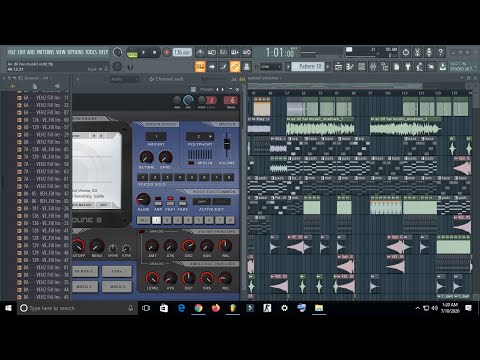Open the plugin picker plug icon
This screenshot has width=480, height=360.
tap(408, 67)
